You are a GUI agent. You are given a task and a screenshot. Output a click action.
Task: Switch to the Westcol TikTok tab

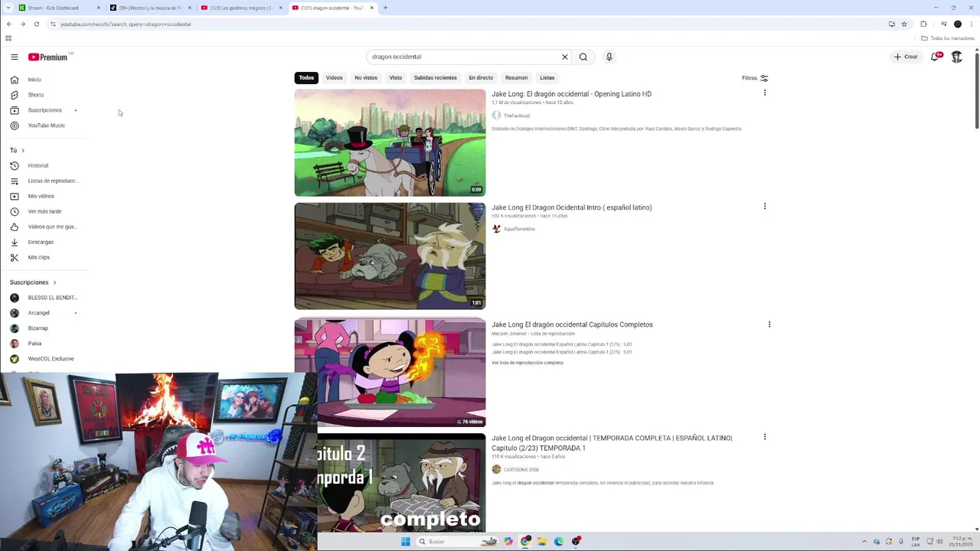click(150, 8)
